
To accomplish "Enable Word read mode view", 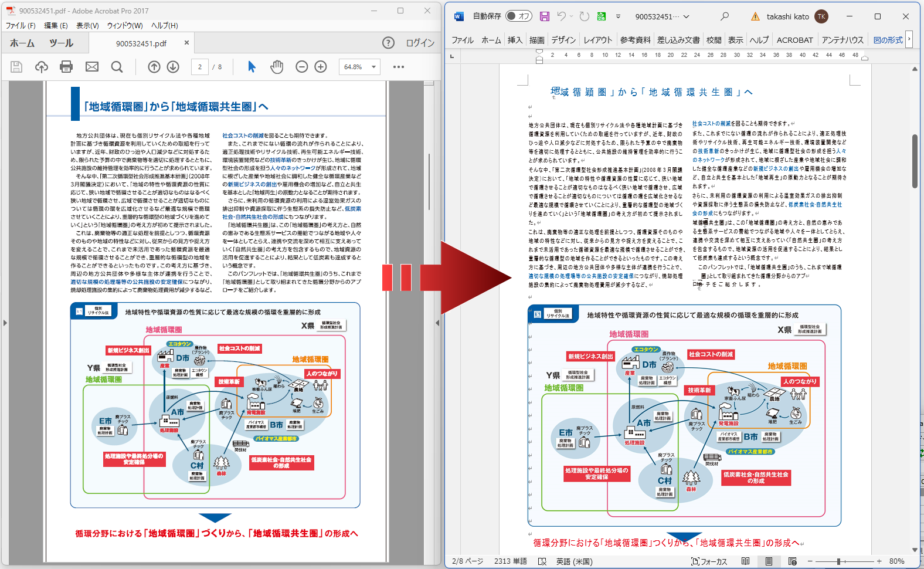I will coord(745,561).
